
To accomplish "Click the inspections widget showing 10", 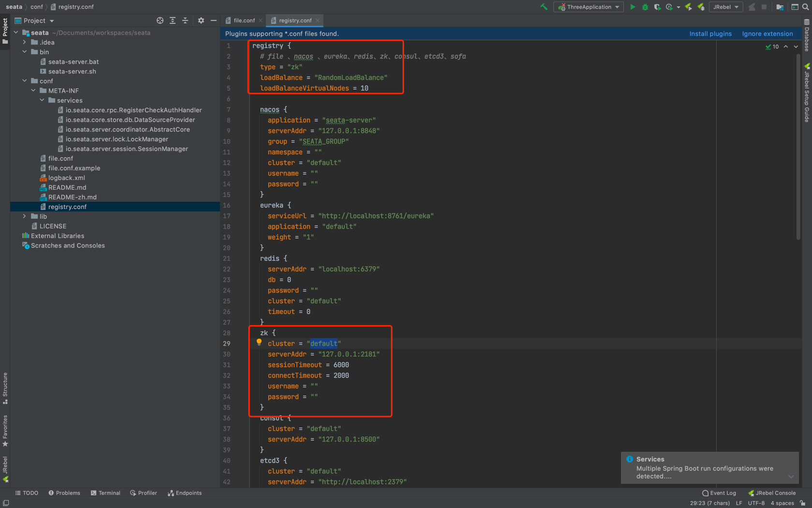I will tap(772, 46).
